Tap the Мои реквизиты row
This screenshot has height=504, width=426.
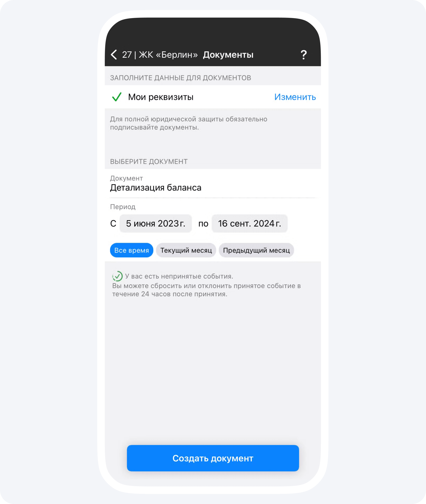pyautogui.click(x=213, y=97)
